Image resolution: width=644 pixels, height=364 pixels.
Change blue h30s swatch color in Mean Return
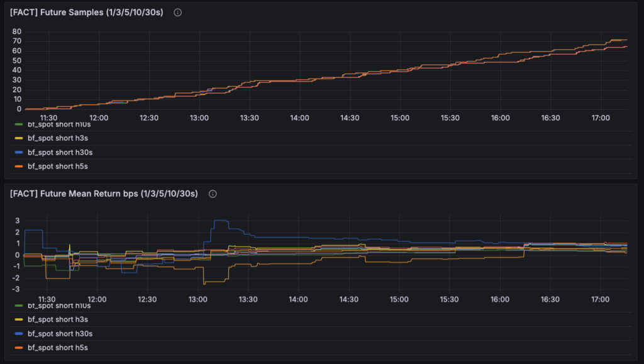[18, 334]
